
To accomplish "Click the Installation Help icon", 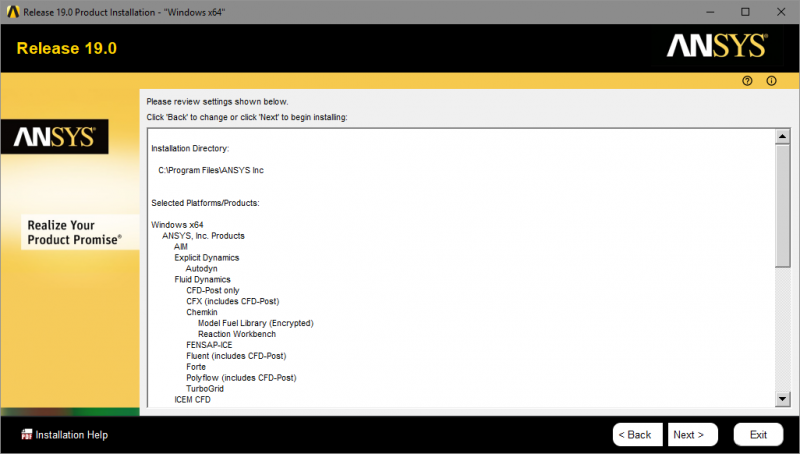I will click(x=26, y=435).
